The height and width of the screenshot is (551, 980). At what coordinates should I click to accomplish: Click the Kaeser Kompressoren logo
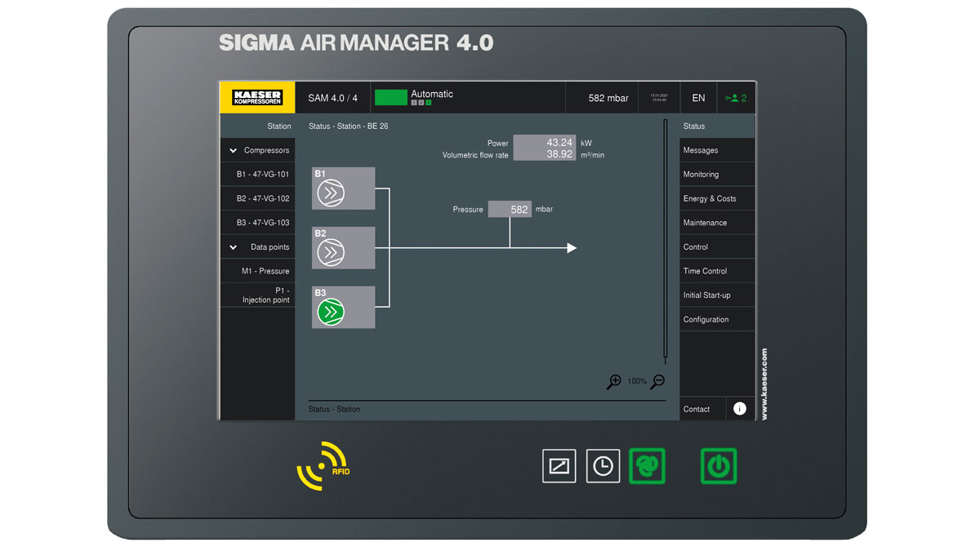coord(257,98)
